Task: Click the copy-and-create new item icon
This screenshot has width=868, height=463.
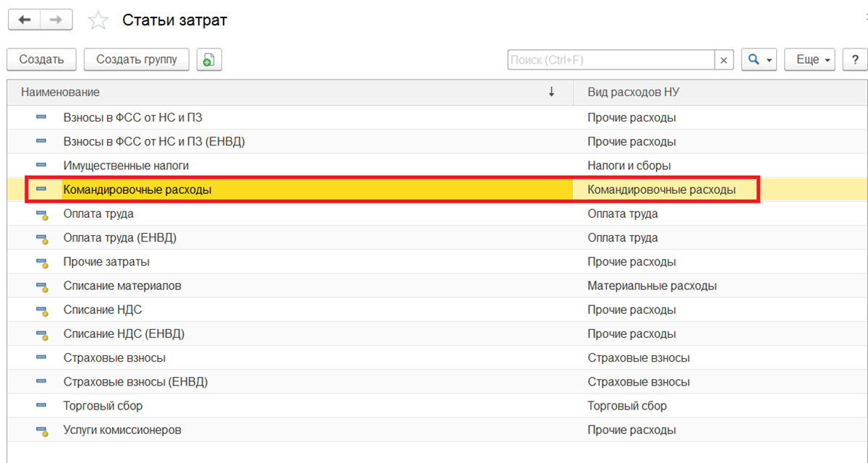Action: click(x=208, y=60)
